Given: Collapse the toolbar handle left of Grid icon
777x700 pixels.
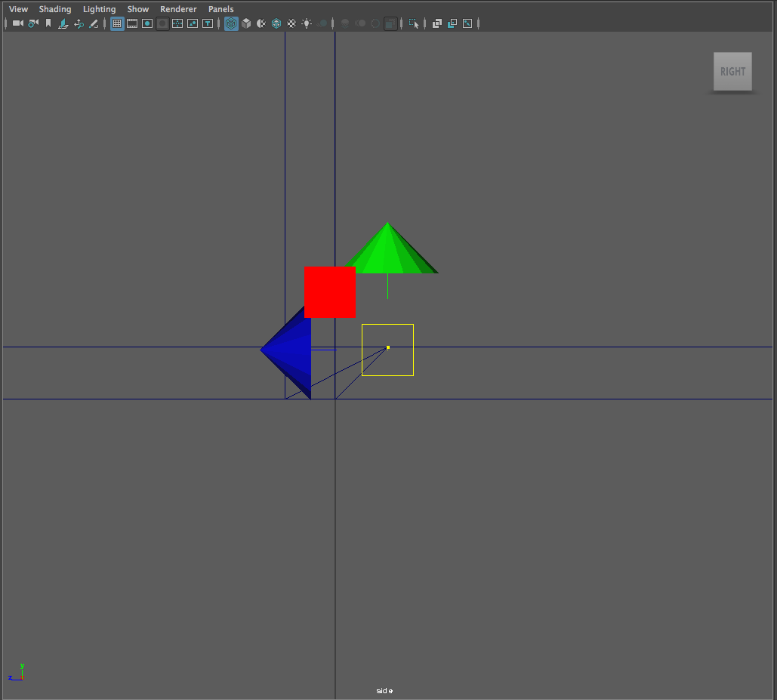Looking at the screenshot, I should click(x=104, y=23).
